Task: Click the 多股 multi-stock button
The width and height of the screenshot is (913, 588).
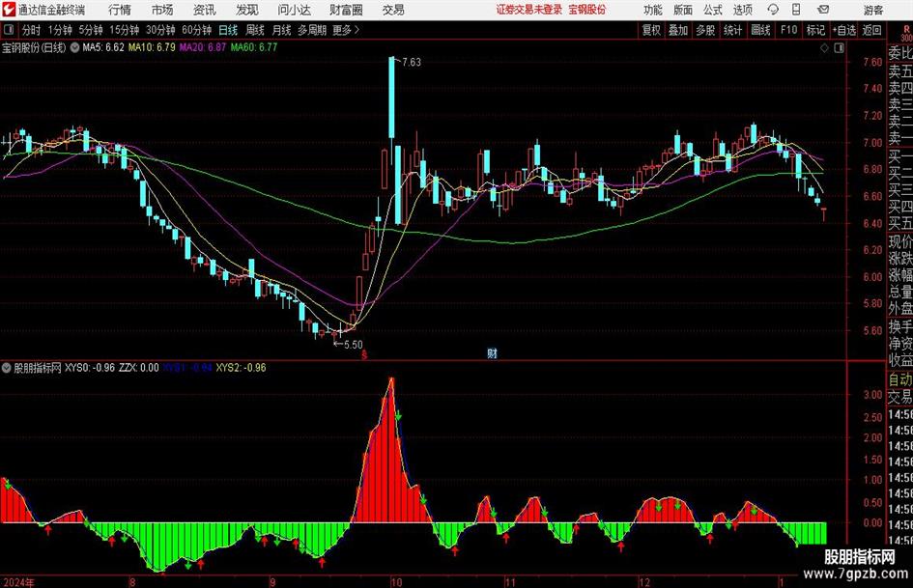Action: 705,30
